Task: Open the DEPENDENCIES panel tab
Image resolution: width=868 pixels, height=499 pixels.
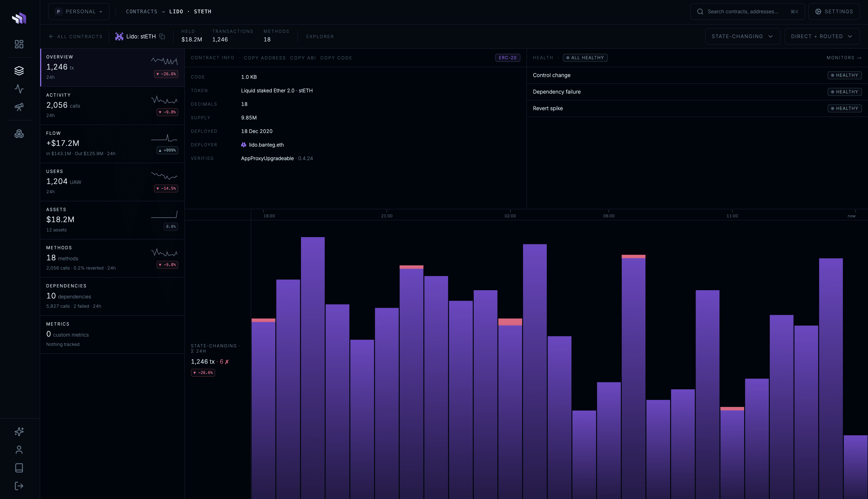Action: click(x=113, y=296)
